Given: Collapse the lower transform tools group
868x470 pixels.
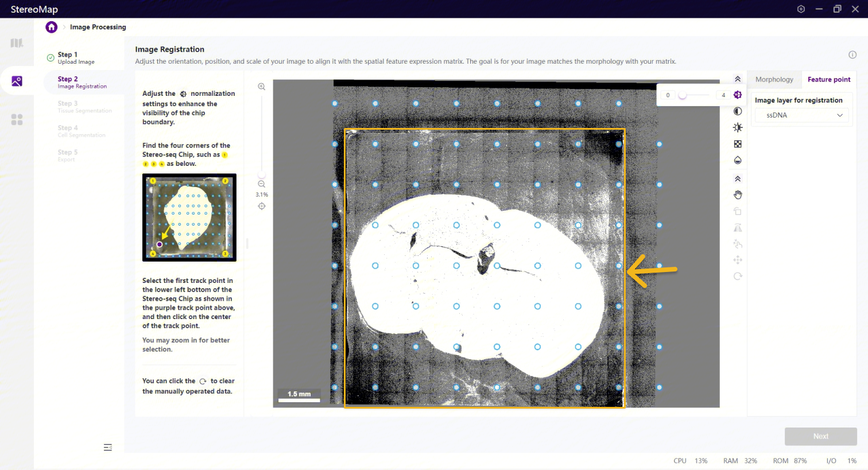Looking at the screenshot, I should coord(738,179).
